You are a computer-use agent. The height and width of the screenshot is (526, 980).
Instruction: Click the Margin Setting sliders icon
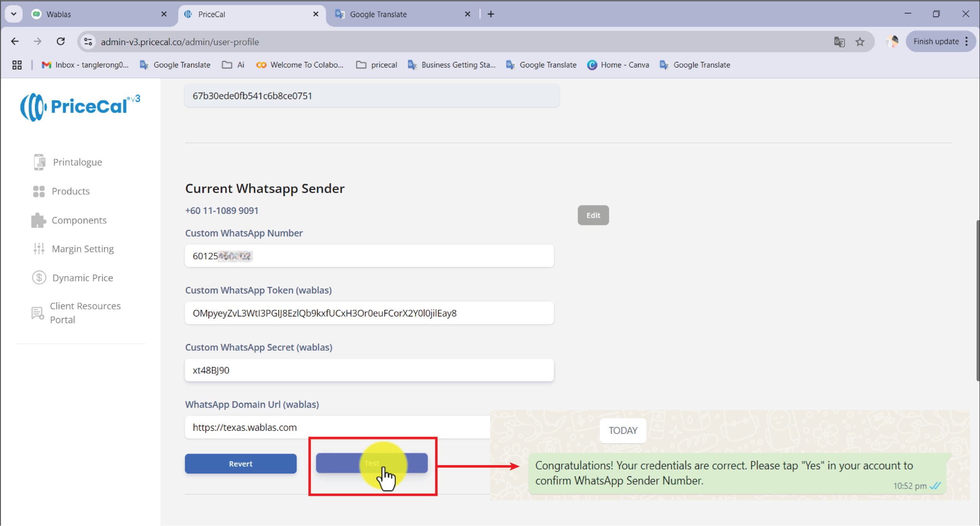tap(39, 249)
